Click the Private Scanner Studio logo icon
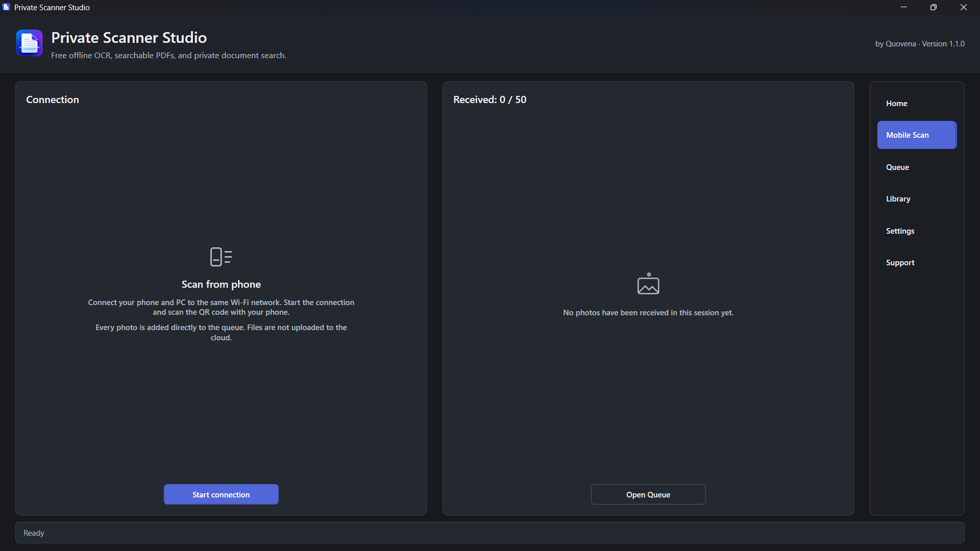This screenshot has height=551, width=980. (29, 43)
